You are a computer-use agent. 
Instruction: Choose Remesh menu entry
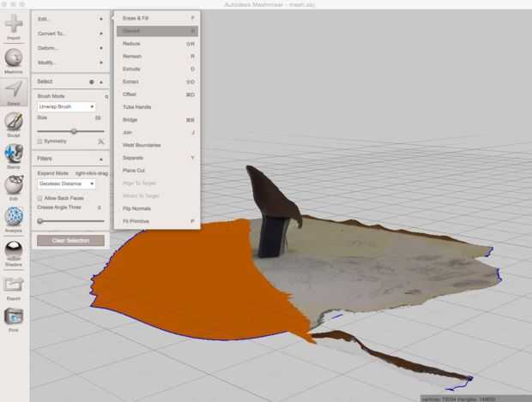(157, 57)
